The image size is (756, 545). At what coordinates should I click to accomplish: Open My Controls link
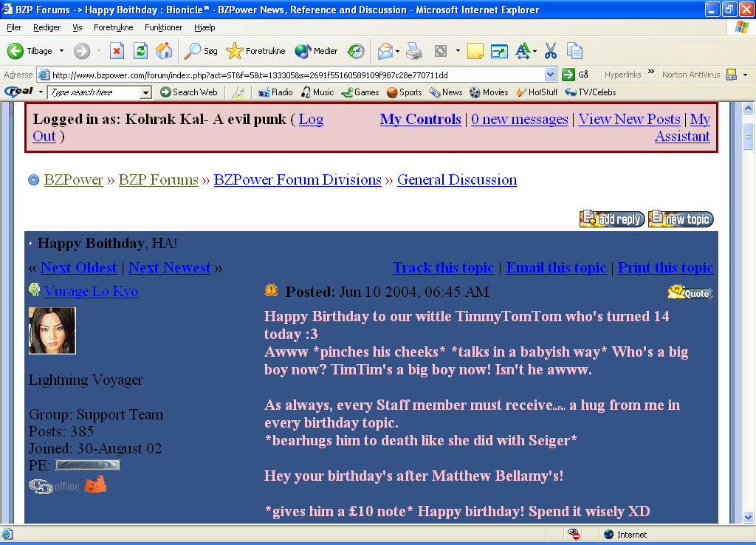[420, 119]
